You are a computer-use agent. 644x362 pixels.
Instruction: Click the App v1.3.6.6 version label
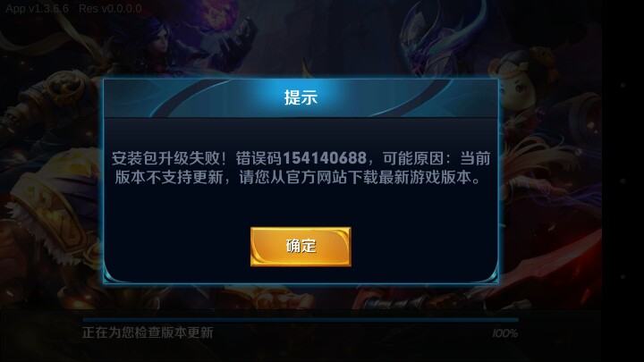click(38, 9)
